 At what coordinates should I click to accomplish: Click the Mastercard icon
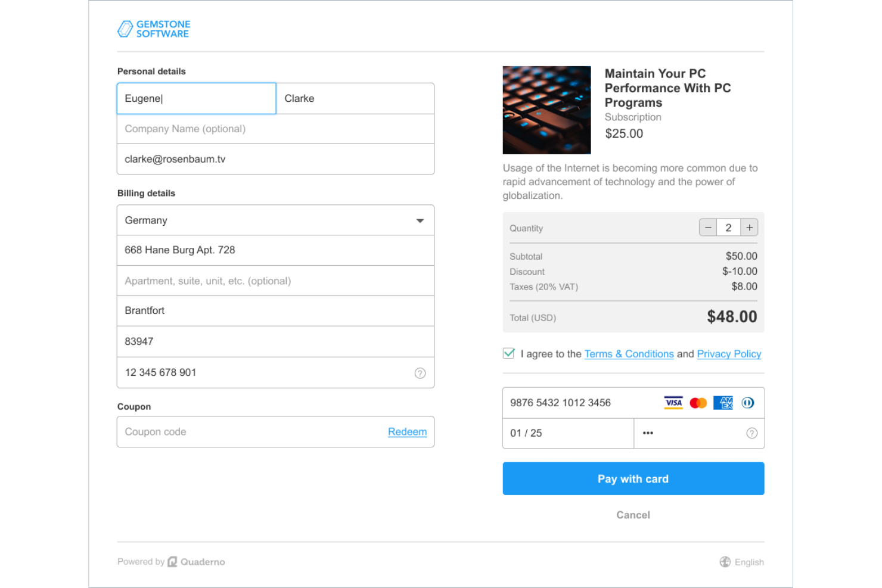pos(698,403)
